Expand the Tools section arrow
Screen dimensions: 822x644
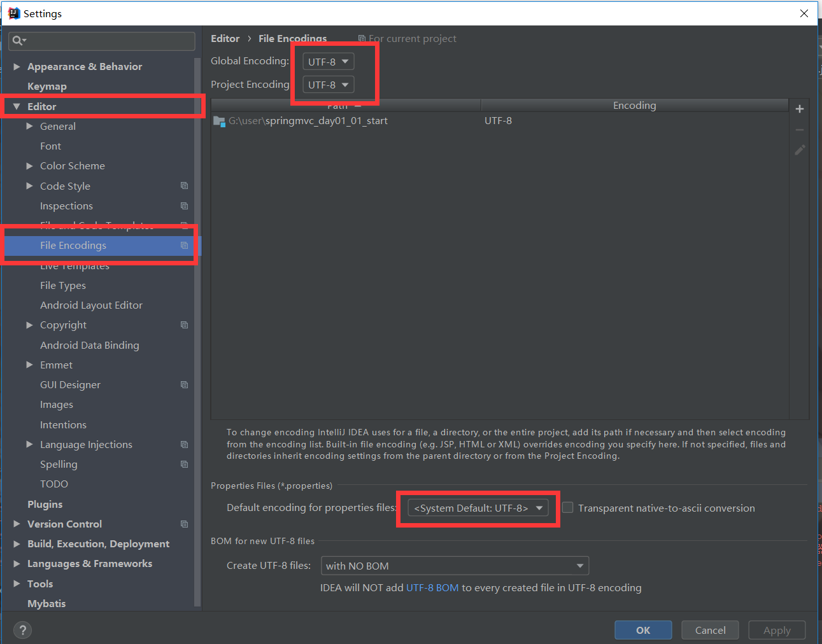click(x=17, y=584)
